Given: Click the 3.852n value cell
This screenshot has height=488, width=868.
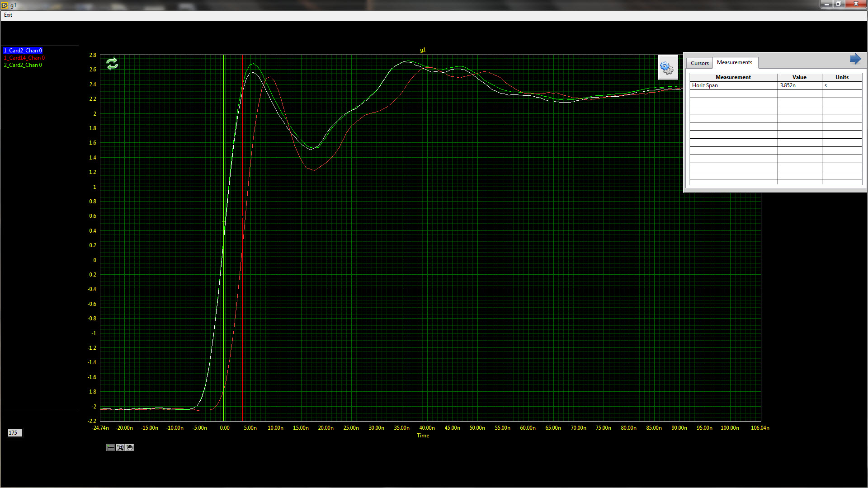Looking at the screenshot, I should coord(799,85).
